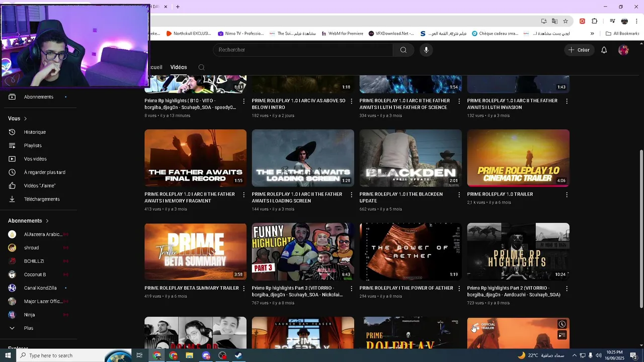The width and height of the screenshot is (644, 362).
Task: Bookmark this page with the star icon
Action: tap(566, 21)
